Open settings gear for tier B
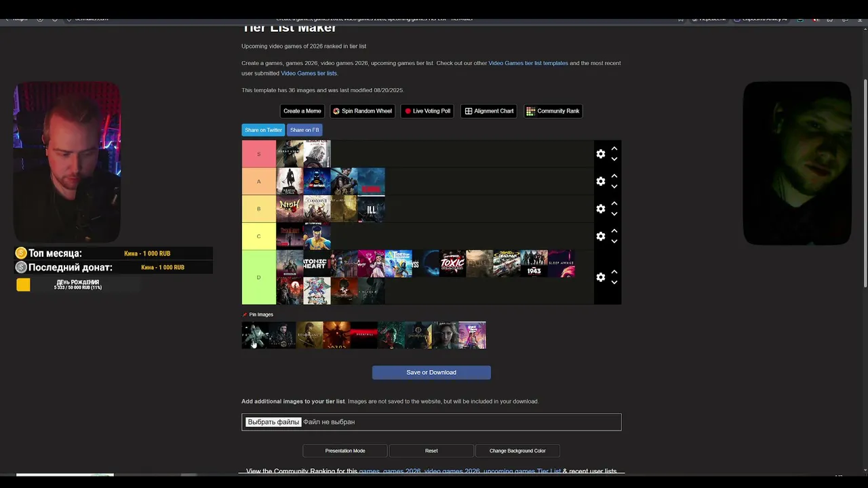 [x=600, y=209]
